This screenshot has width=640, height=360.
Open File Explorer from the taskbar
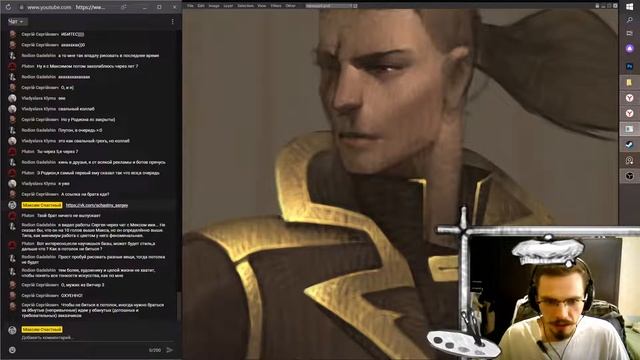click(x=629, y=82)
